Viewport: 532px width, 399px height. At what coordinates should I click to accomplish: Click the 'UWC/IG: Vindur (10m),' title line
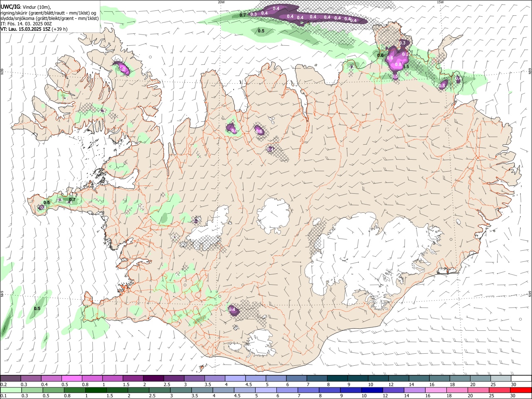click(x=25, y=7)
